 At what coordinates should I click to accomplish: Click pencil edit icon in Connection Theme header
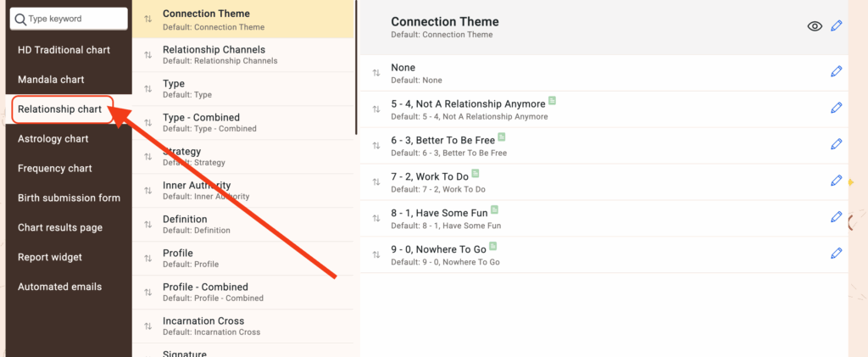[837, 26]
